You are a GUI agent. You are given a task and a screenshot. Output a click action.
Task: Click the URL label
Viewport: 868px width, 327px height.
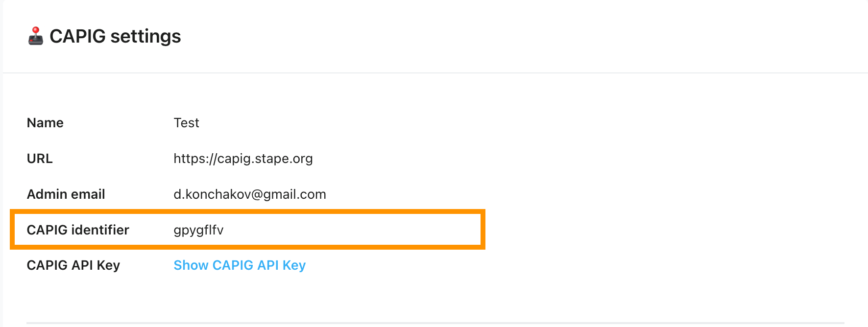40,159
